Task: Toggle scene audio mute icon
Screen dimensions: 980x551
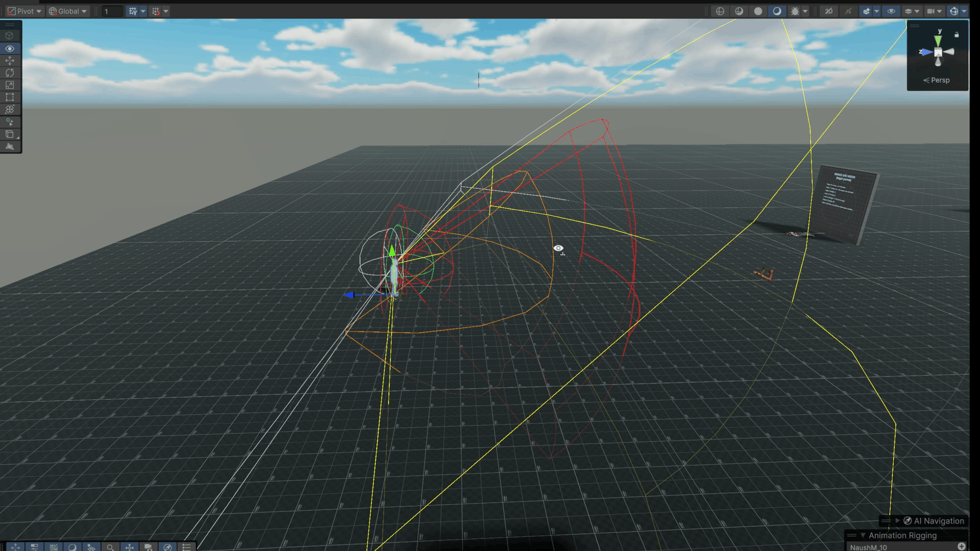Action: tap(848, 11)
